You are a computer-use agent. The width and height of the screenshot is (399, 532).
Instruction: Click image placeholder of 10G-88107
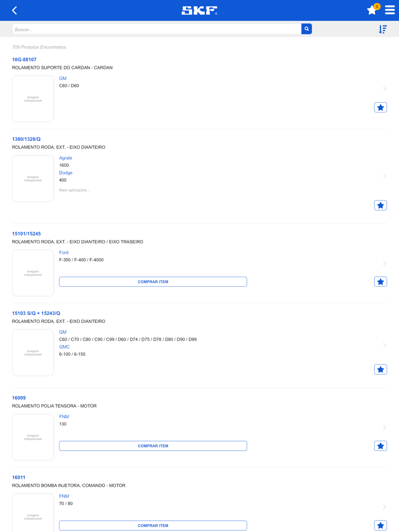coord(33,99)
